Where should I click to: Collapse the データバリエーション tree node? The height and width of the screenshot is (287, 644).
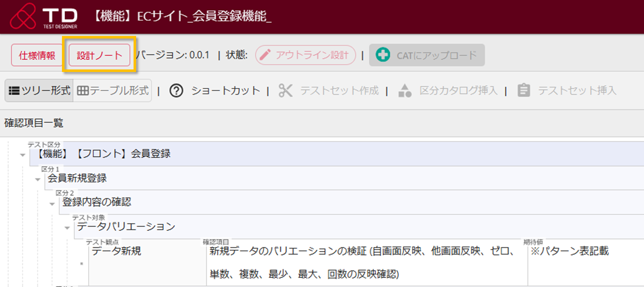[x=67, y=228]
